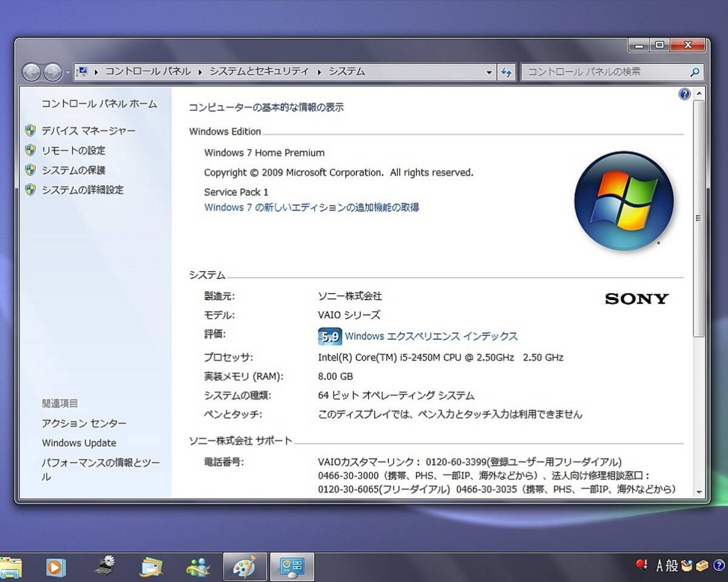Click the heading コンピューターの基本的な情報の表示

[x=266, y=107]
